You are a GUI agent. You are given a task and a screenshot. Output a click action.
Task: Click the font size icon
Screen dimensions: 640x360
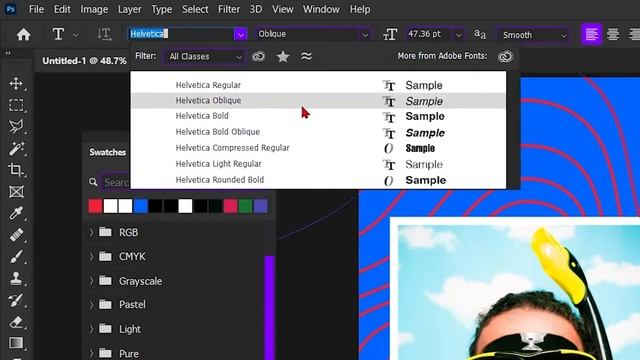point(390,35)
